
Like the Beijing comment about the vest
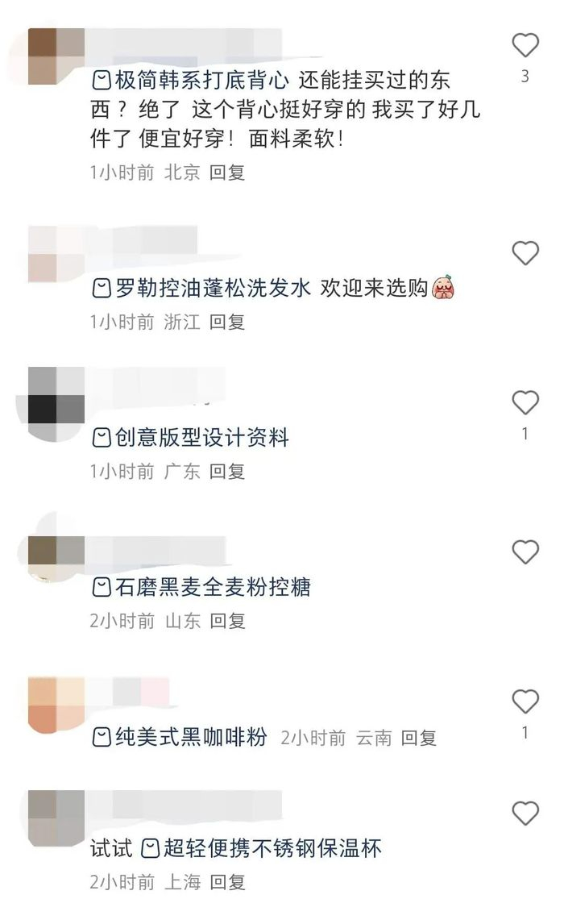tap(525, 46)
